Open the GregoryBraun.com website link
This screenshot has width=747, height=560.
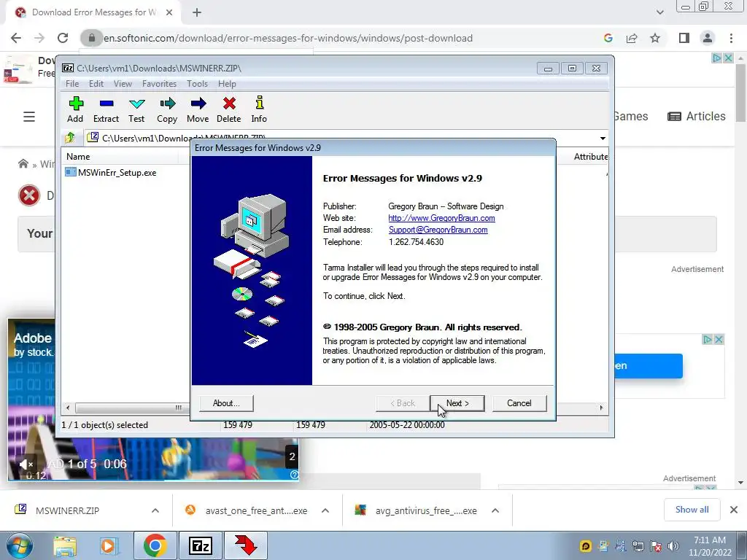coord(441,218)
